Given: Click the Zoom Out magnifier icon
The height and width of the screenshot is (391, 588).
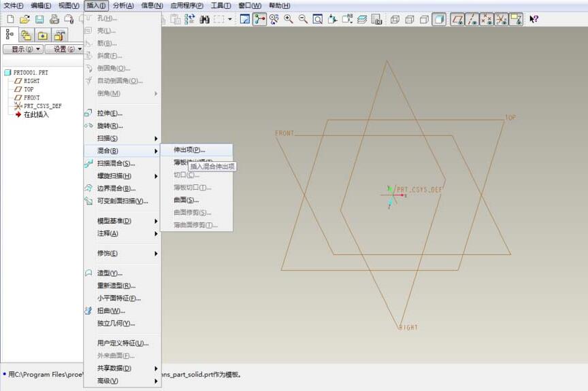Looking at the screenshot, I should click(303, 20).
